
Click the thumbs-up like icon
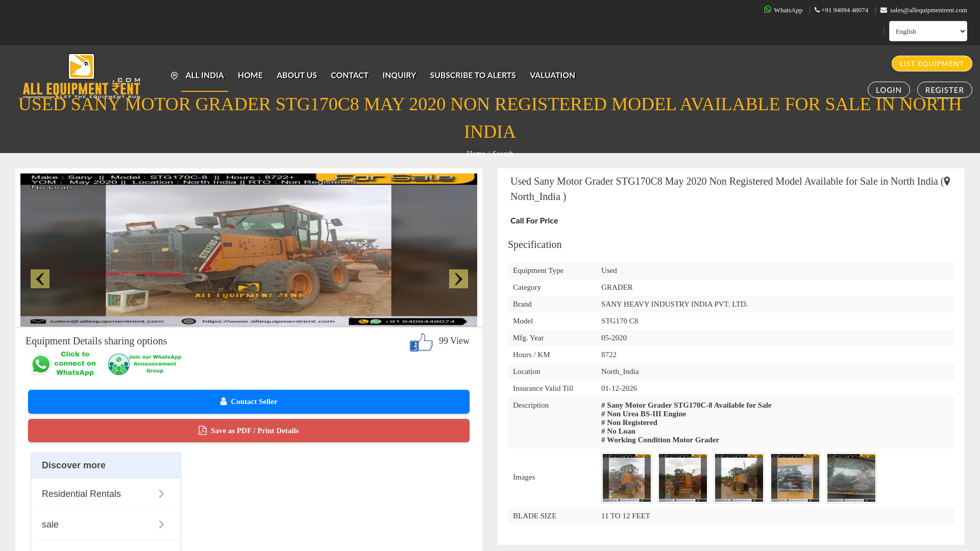tap(422, 342)
